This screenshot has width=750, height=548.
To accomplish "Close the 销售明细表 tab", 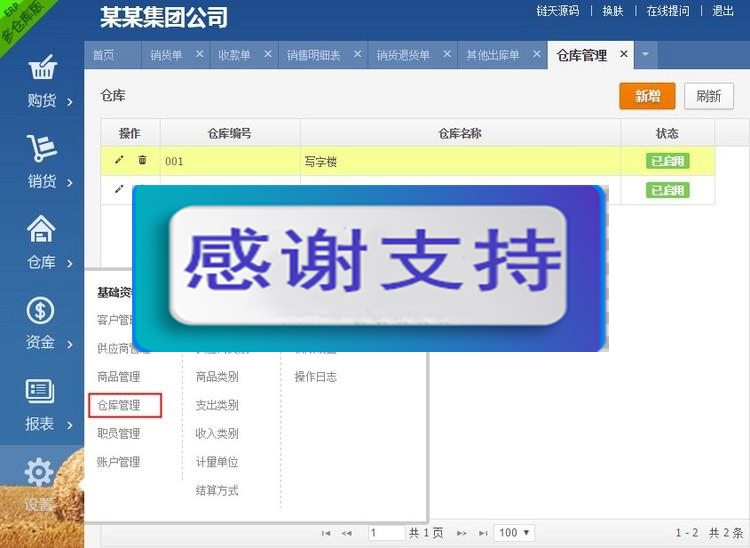I will click(x=357, y=55).
